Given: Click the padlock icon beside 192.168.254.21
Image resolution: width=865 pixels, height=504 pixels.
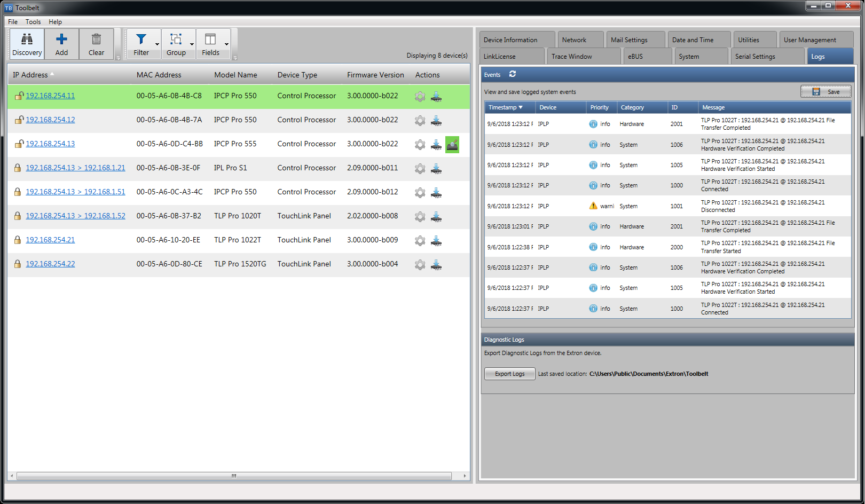Looking at the screenshot, I should pos(18,240).
